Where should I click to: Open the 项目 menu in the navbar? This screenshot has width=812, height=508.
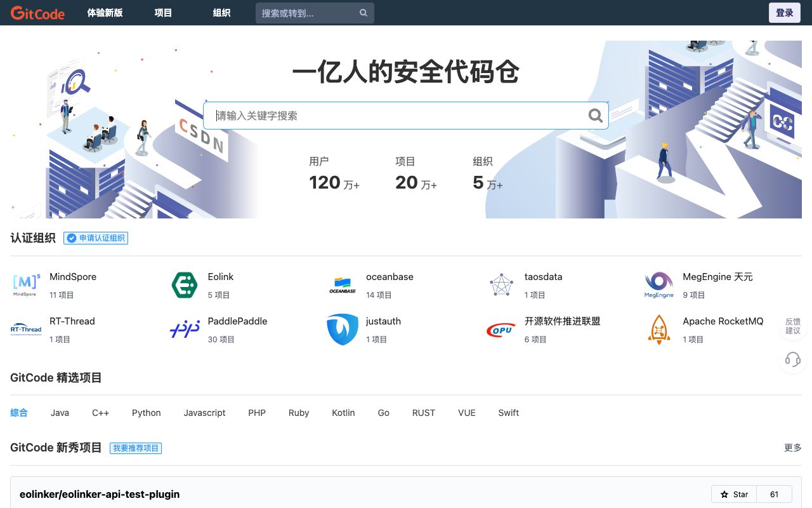tap(163, 13)
